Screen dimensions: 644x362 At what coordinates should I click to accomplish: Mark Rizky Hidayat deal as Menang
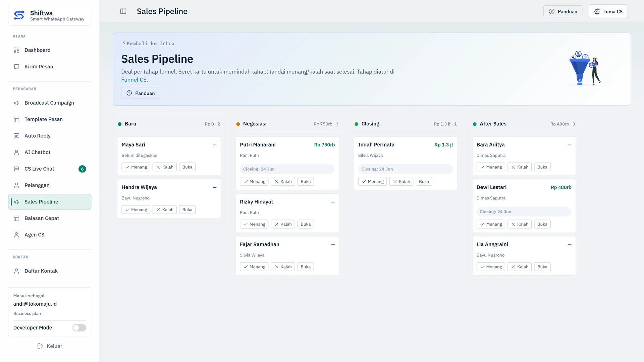pos(254,224)
